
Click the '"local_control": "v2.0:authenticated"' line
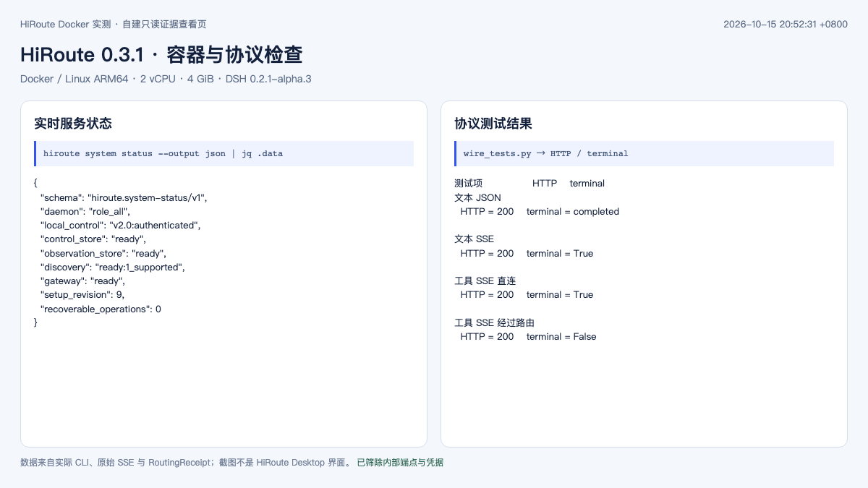point(120,225)
